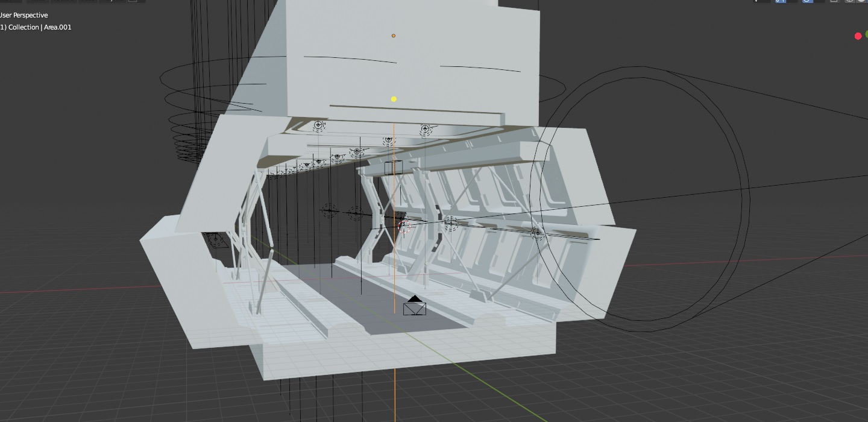868x422 pixels.
Task: Select the small orange origin dot near the top
Action: pos(394,36)
